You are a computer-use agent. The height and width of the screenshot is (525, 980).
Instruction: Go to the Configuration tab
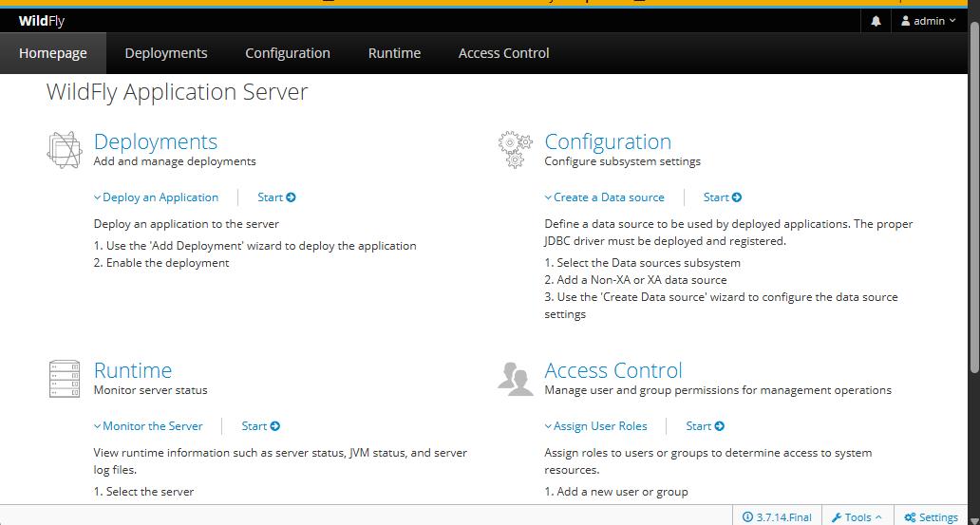point(288,53)
